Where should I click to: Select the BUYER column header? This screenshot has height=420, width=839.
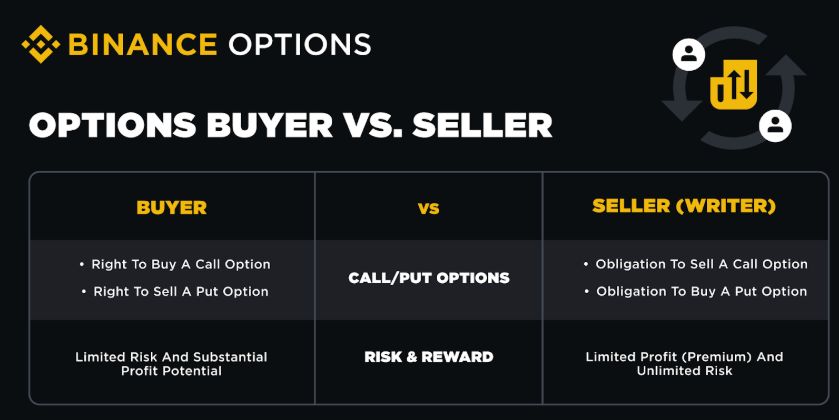[x=171, y=208]
